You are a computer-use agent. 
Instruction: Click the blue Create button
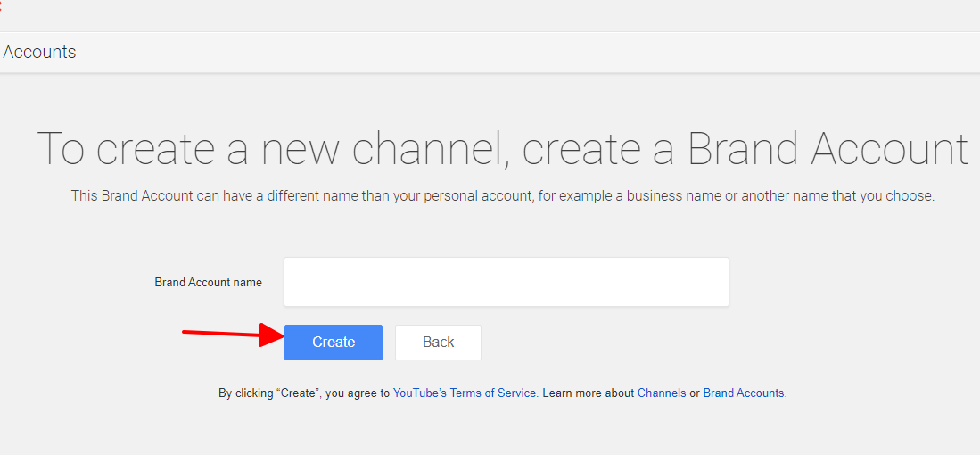(334, 343)
